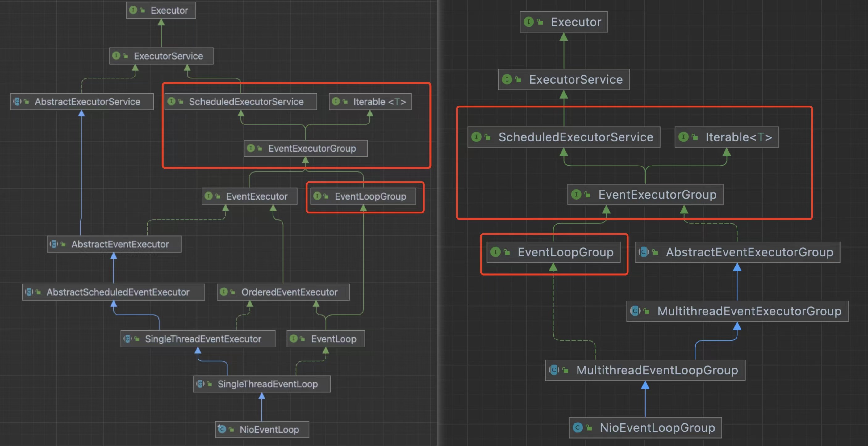The height and width of the screenshot is (446, 868).
Task: Click abstract icon of AbstractEventExecutorGroup
Action: [x=644, y=252]
